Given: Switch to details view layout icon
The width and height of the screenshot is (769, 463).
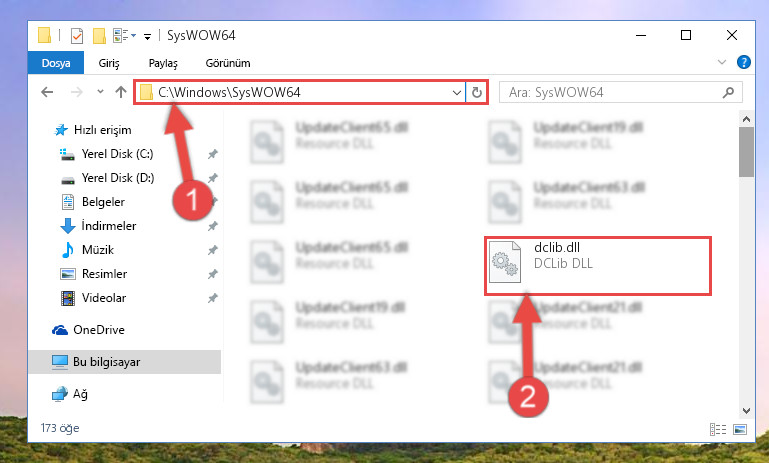Looking at the screenshot, I should coord(718,430).
